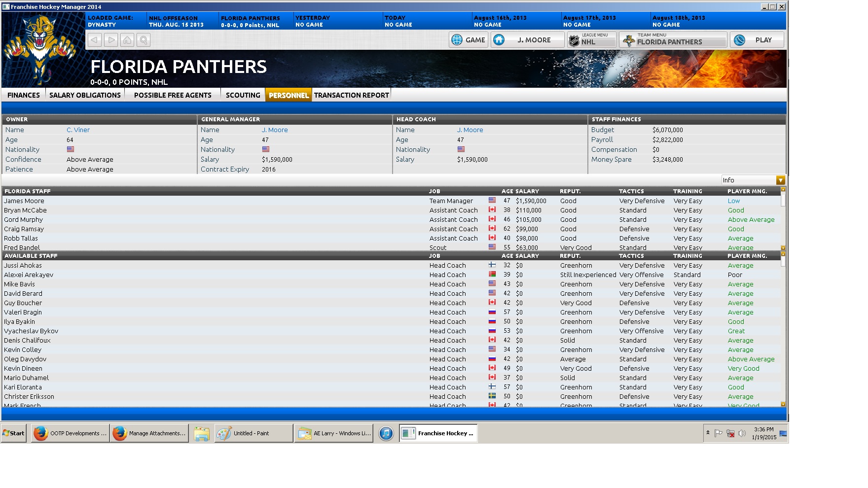Switch to the FINANCES tab
The height and width of the screenshot is (488, 868).
tap(24, 95)
